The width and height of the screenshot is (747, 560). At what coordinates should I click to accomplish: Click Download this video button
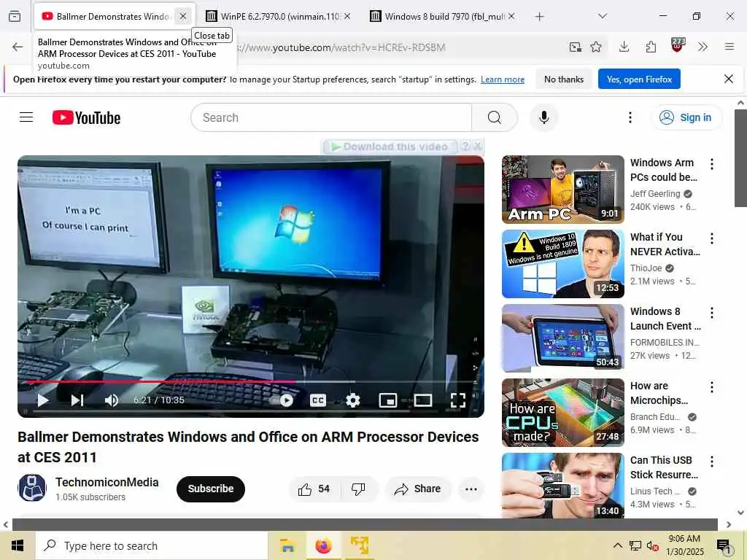coord(391,147)
